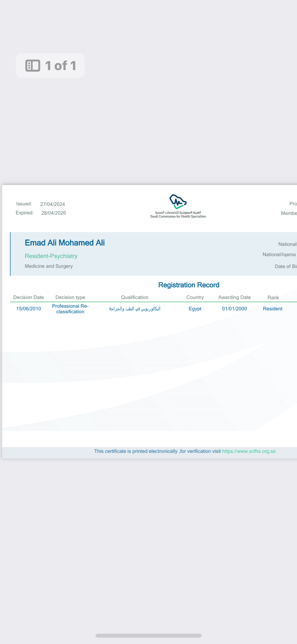Open the https://www.scfhs.org.sa verification link
Image resolution: width=297 pixels, height=644 pixels.
pos(248,451)
